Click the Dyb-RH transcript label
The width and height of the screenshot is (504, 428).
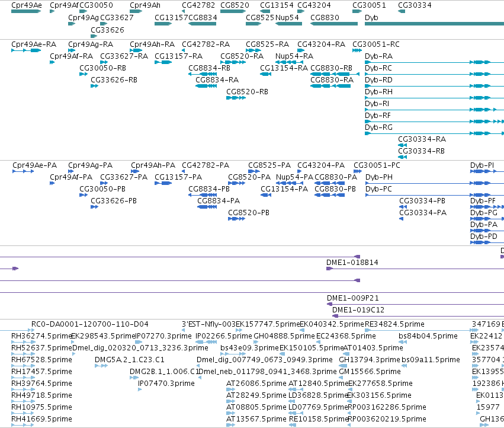click(378, 92)
